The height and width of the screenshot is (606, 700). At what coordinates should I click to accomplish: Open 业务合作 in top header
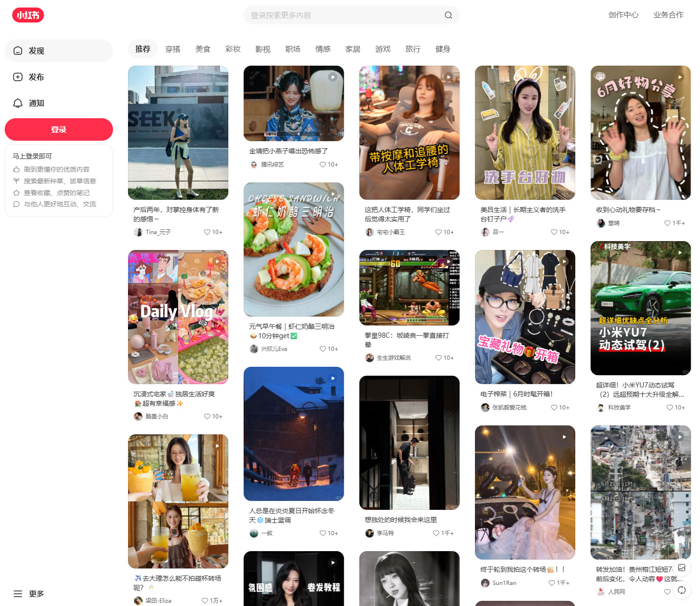(668, 15)
